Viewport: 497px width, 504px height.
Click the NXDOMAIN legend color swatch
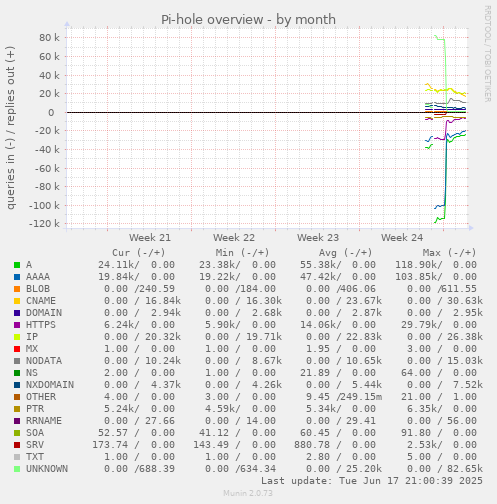point(17,385)
